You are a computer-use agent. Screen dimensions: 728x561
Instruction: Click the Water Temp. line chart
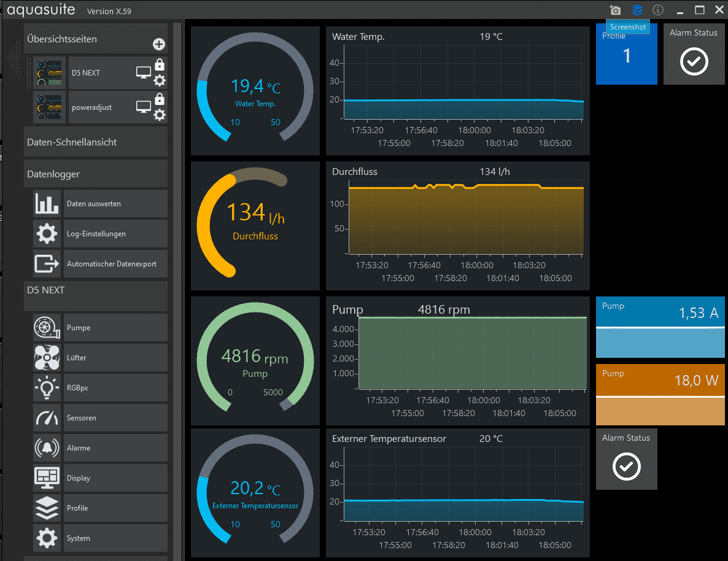click(458, 91)
